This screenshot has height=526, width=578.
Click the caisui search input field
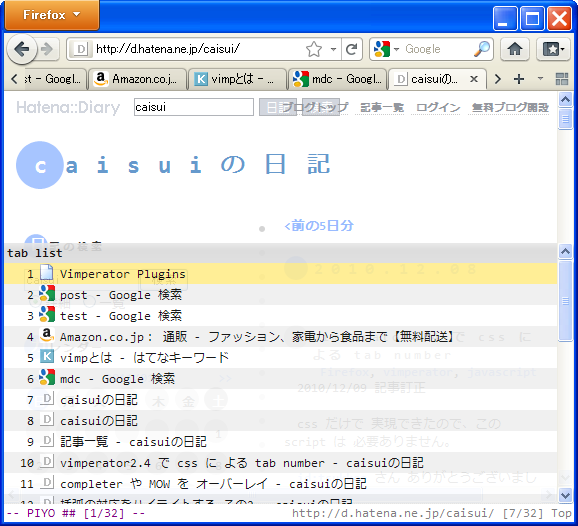[x=194, y=107]
